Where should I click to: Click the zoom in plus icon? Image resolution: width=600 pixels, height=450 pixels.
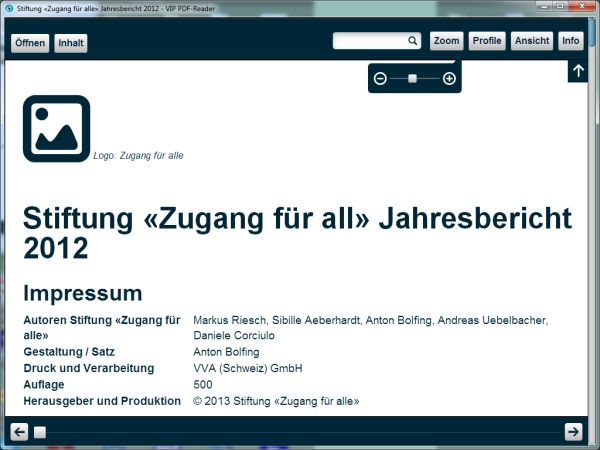pyautogui.click(x=449, y=79)
